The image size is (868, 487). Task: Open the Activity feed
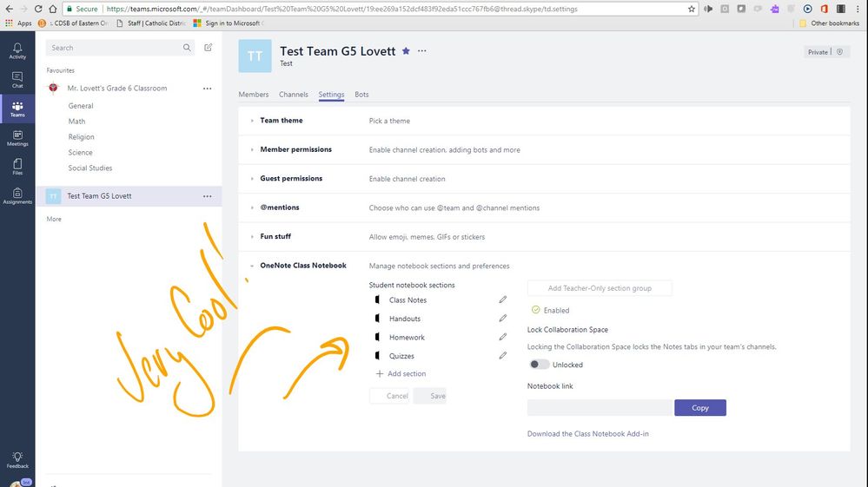click(17, 51)
